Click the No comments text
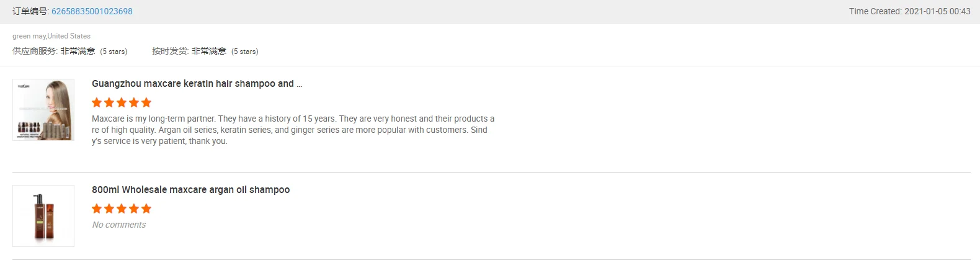Viewport: 980px width, 260px height. click(119, 225)
